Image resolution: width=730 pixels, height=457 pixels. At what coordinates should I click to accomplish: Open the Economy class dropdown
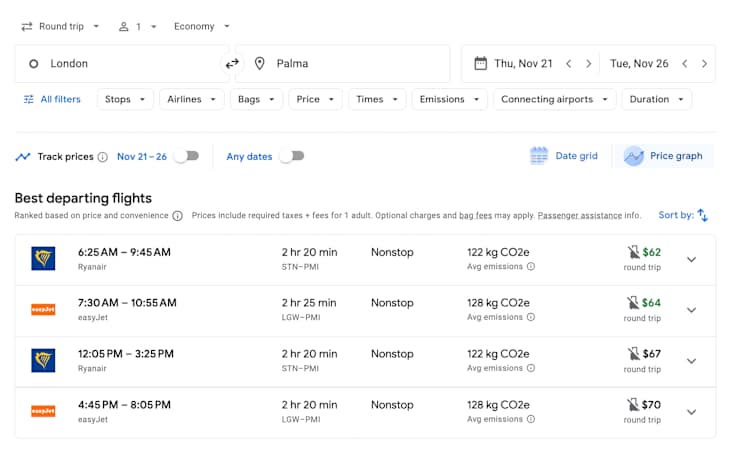[x=201, y=26]
